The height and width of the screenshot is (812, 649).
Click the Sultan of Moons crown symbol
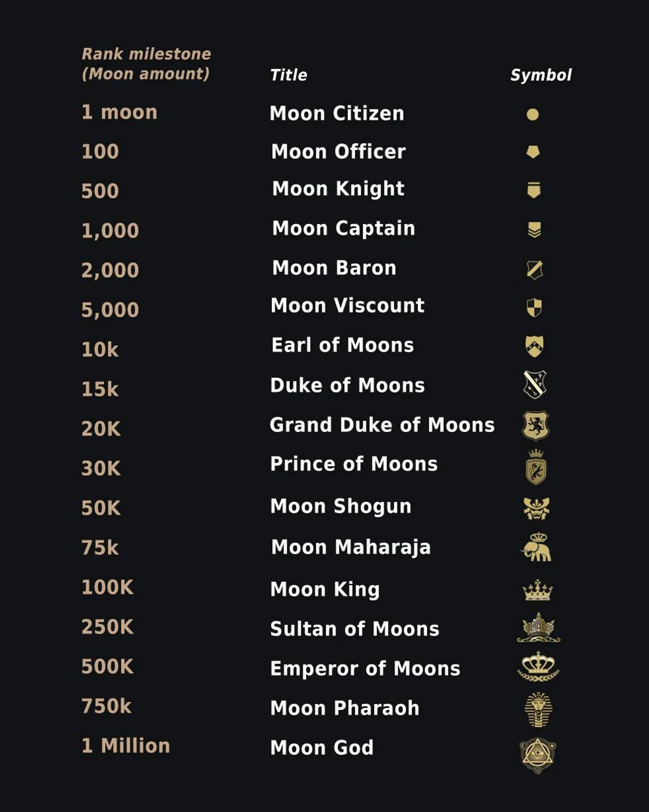pos(538,628)
